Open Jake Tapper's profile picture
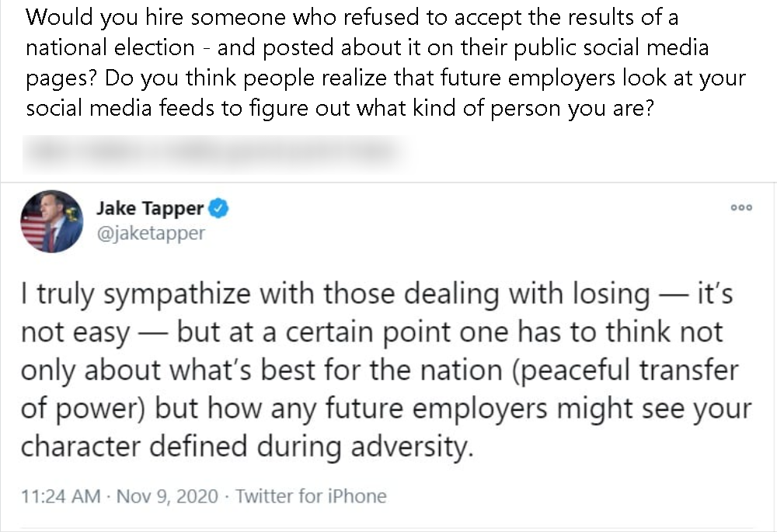Viewport: 777px width, 532px height. click(52, 221)
